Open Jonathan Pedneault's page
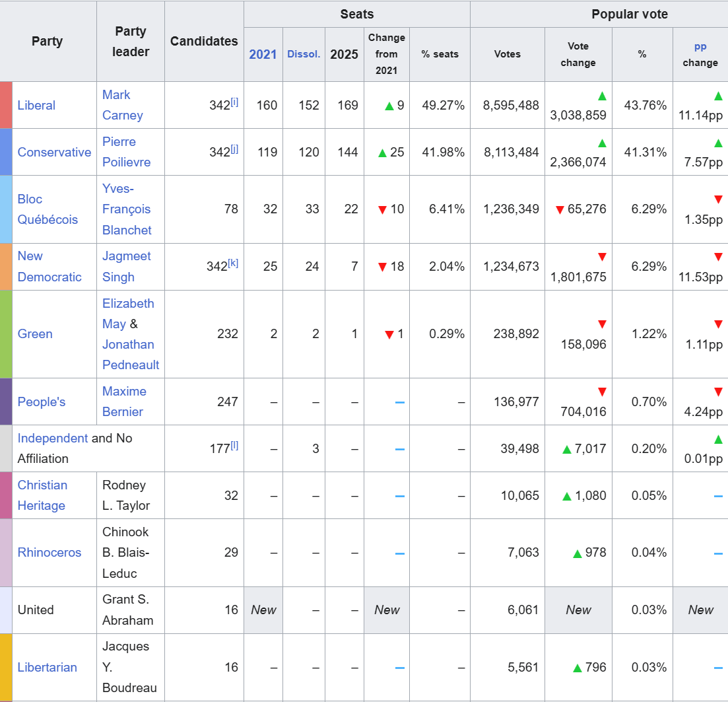The width and height of the screenshot is (728, 702). (x=131, y=355)
